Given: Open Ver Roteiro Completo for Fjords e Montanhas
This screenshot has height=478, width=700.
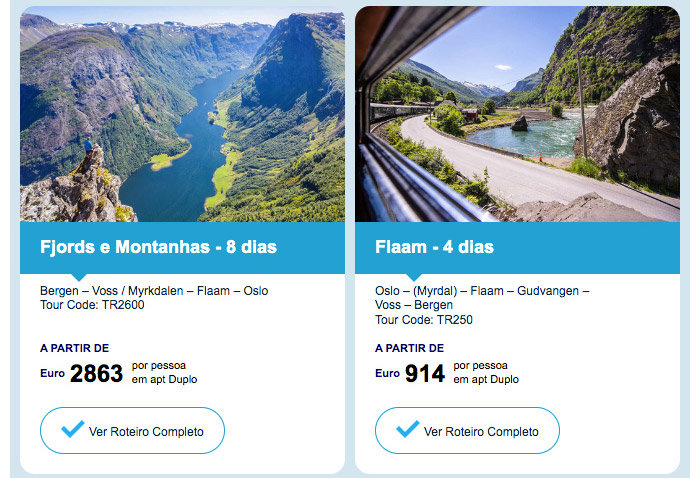Looking at the screenshot, I should point(132,431).
